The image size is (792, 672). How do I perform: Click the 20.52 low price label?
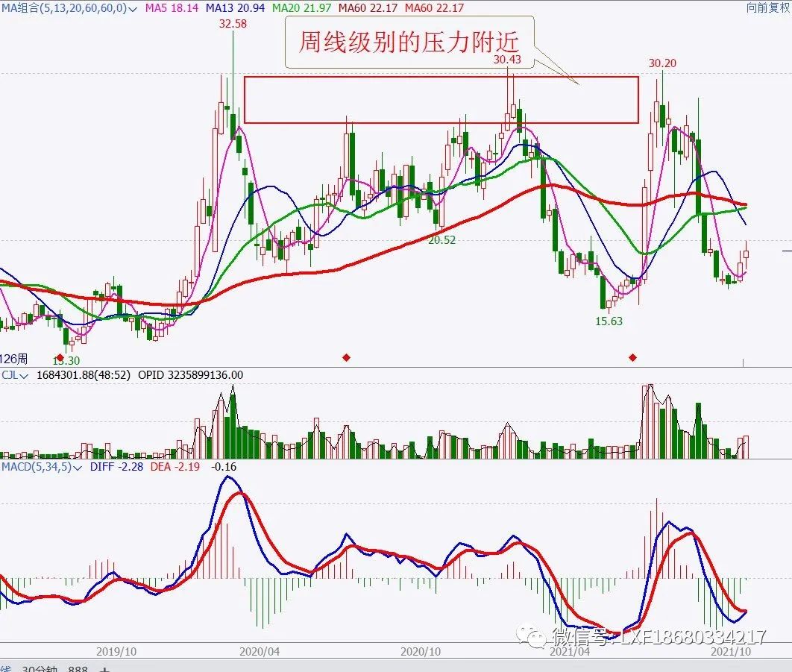coord(441,240)
